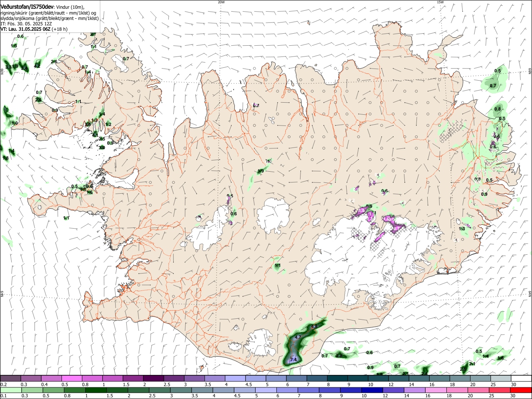Screen dimensions: 532x399
Task: Select the dark blue 10 swatch in bottom legend
Action: pyautogui.click(x=372, y=390)
